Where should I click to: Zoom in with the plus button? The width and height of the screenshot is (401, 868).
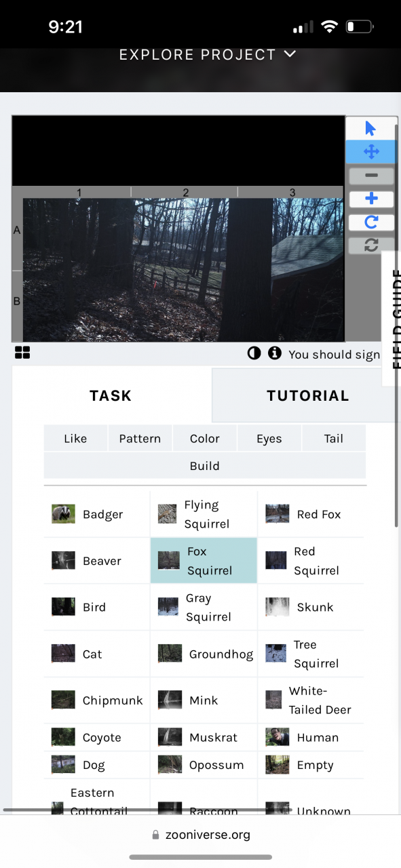click(370, 199)
